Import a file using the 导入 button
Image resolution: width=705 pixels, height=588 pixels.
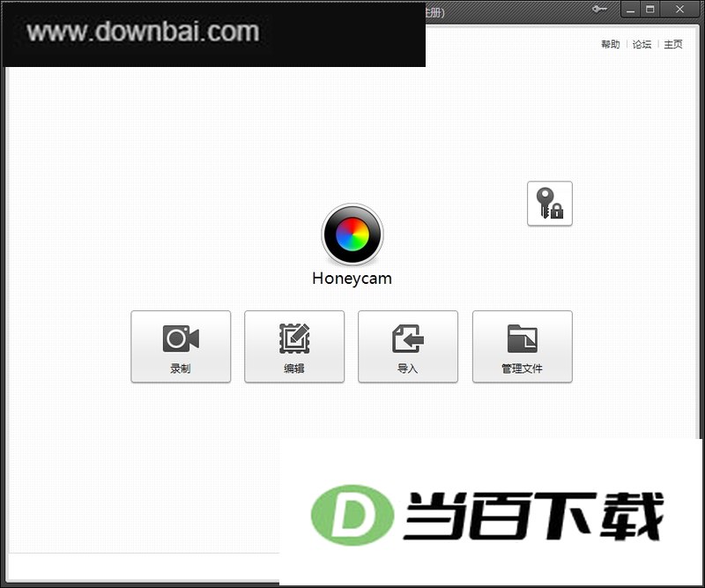[408, 346]
